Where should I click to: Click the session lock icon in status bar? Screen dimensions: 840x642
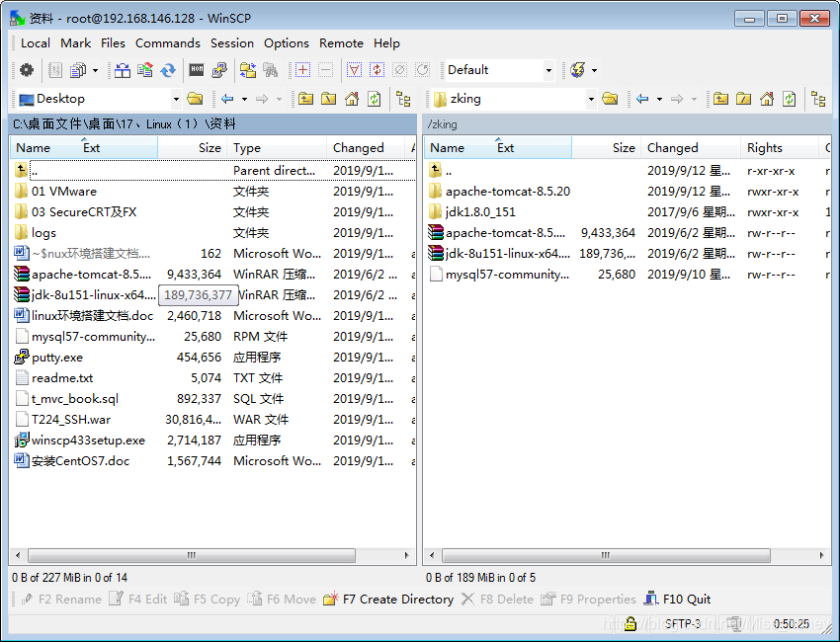[630, 623]
